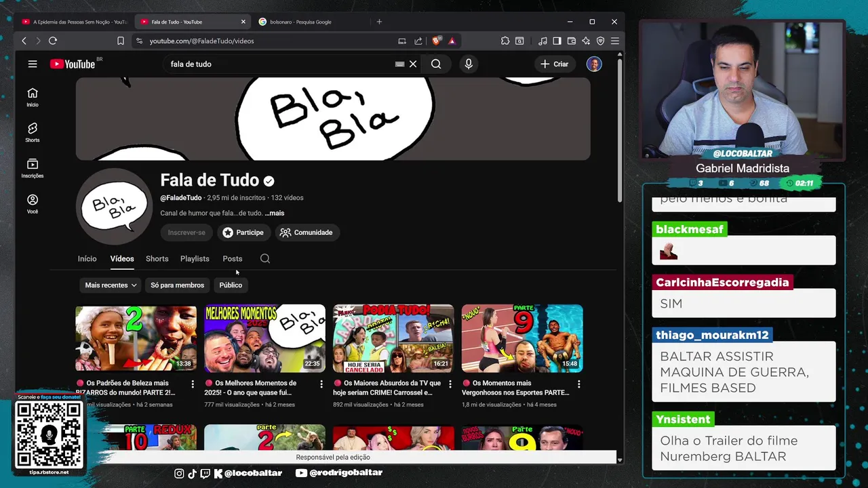Open the Comunidade button
Screen dimensions: 868x488
[307, 232]
